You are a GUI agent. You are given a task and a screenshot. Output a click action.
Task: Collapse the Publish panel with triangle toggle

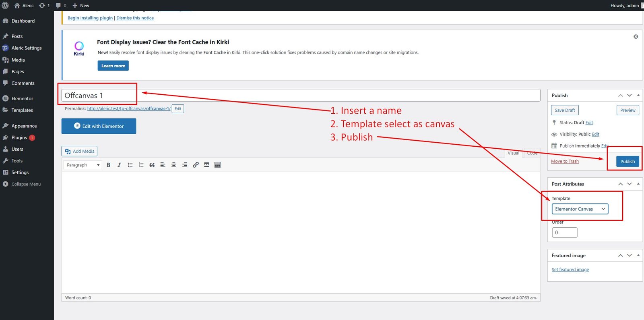pyautogui.click(x=638, y=96)
